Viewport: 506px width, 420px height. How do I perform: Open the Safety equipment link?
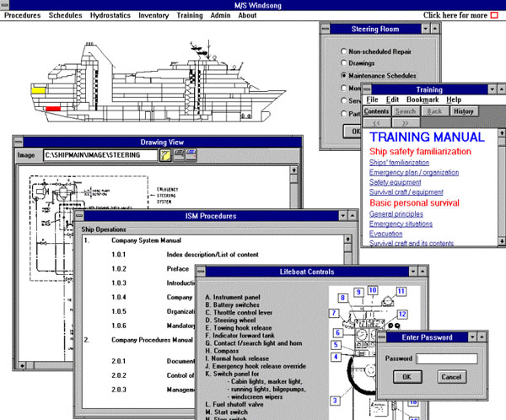coord(395,182)
